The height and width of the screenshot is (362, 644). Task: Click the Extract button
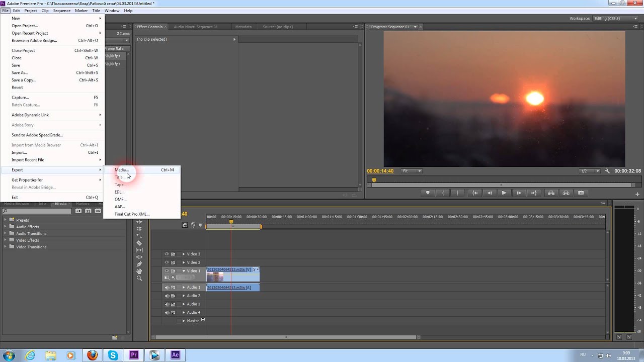coord(566,193)
